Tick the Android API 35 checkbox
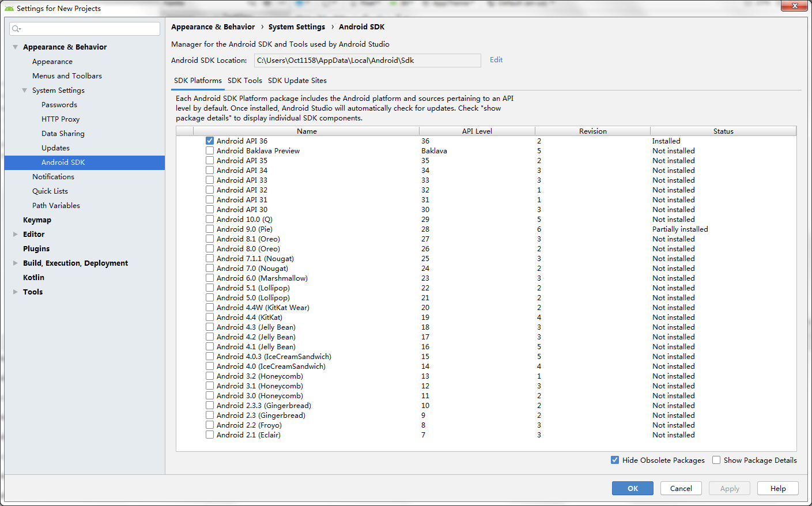812x506 pixels. (x=210, y=160)
